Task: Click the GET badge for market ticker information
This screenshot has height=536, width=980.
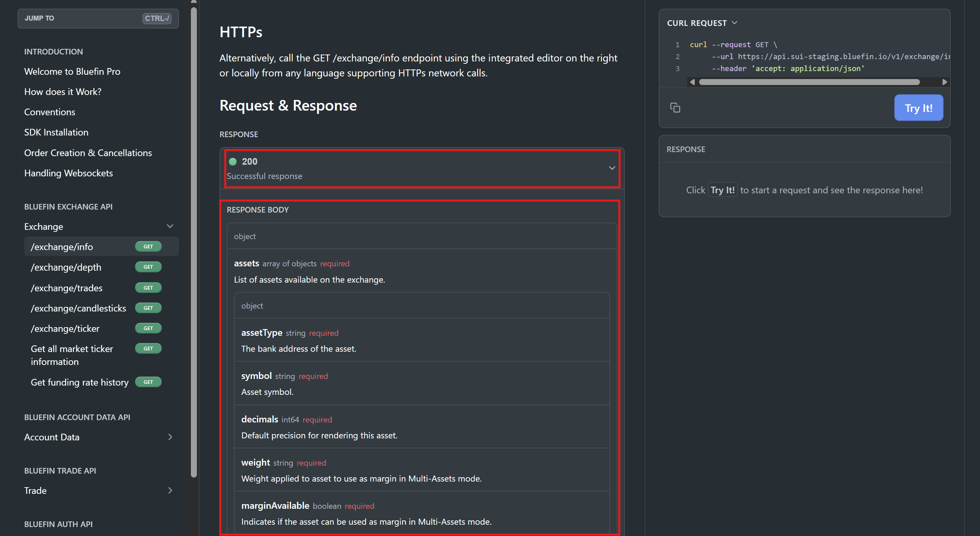Action: (x=148, y=348)
